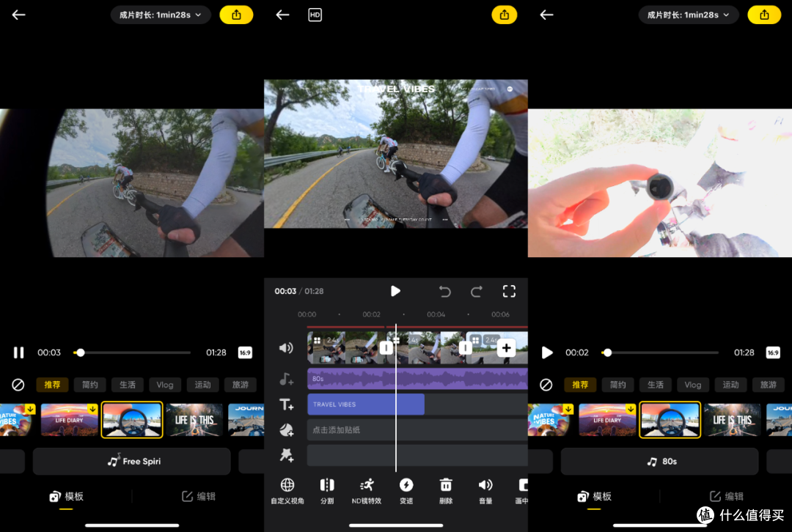
Task: Add text using the T plus icon
Action: (x=286, y=404)
